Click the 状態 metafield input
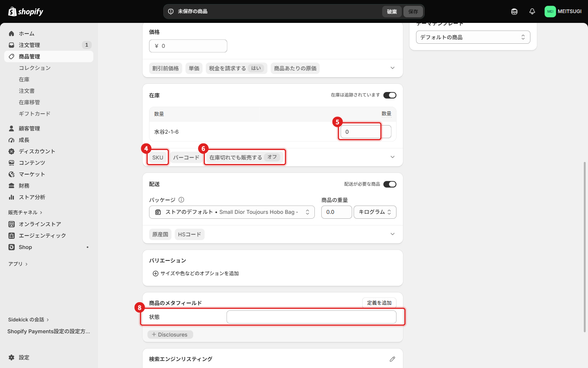The image size is (588, 368). pyautogui.click(x=312, y=317)
